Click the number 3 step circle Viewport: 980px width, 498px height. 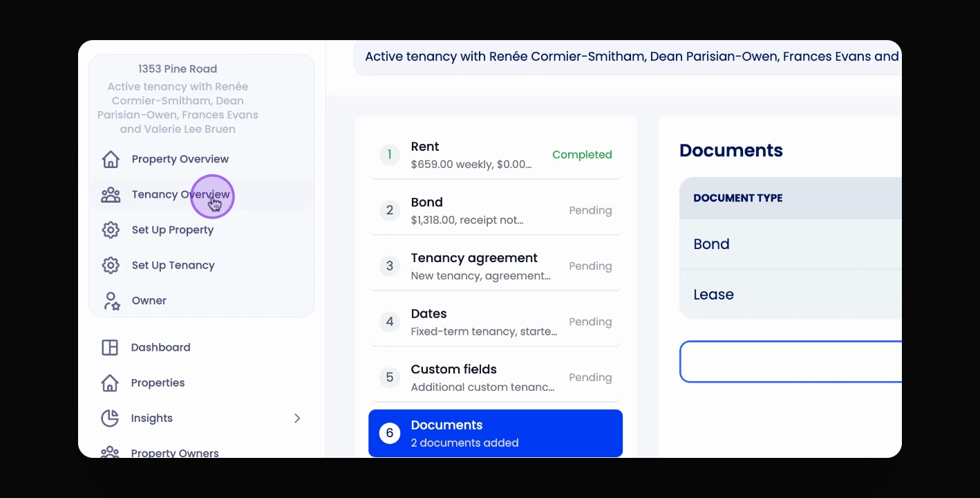390,266
